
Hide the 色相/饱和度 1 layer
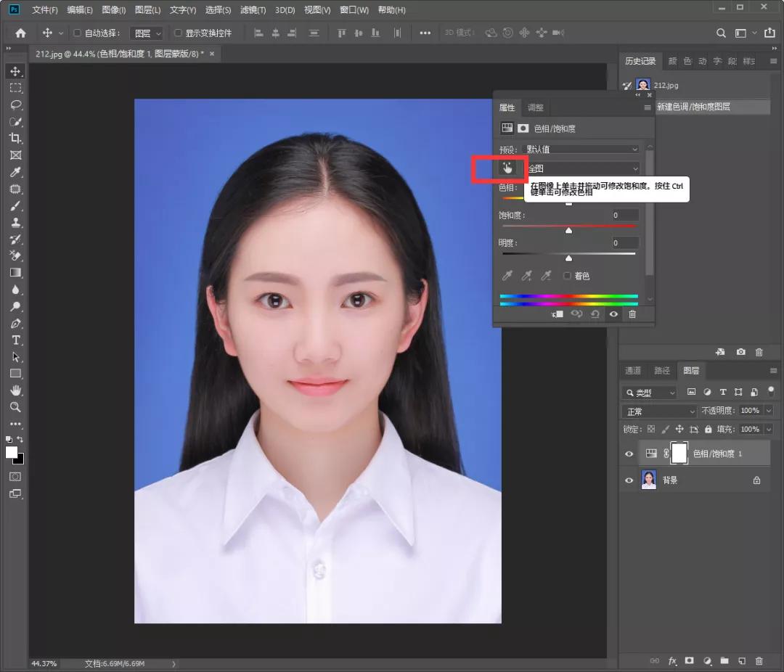click(629, 454)
